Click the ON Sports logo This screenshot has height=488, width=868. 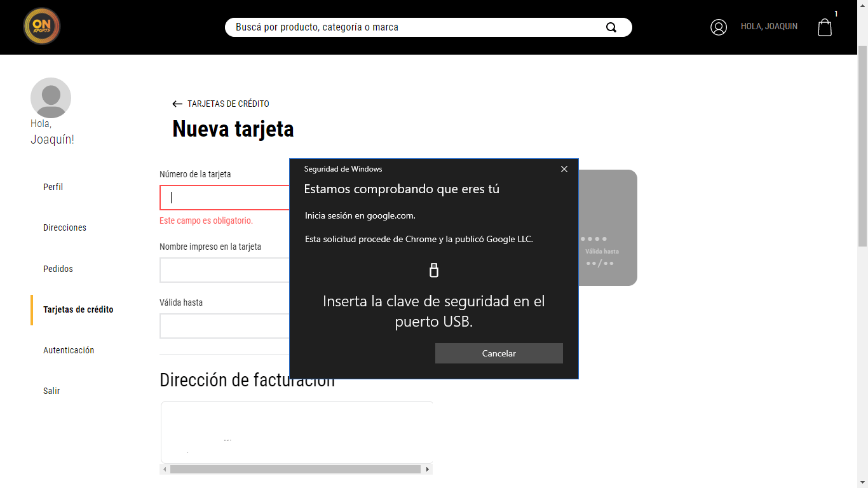pos(42,26)
